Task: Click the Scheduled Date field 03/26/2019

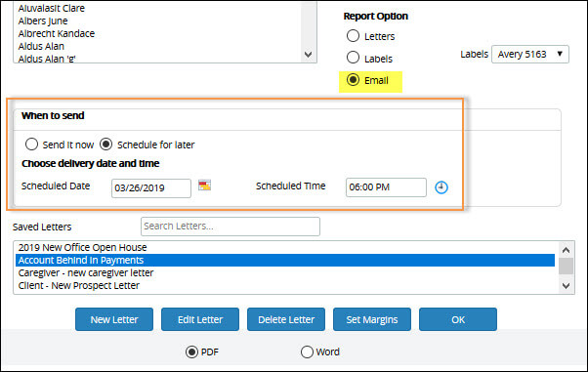Action: coord(151,187)
